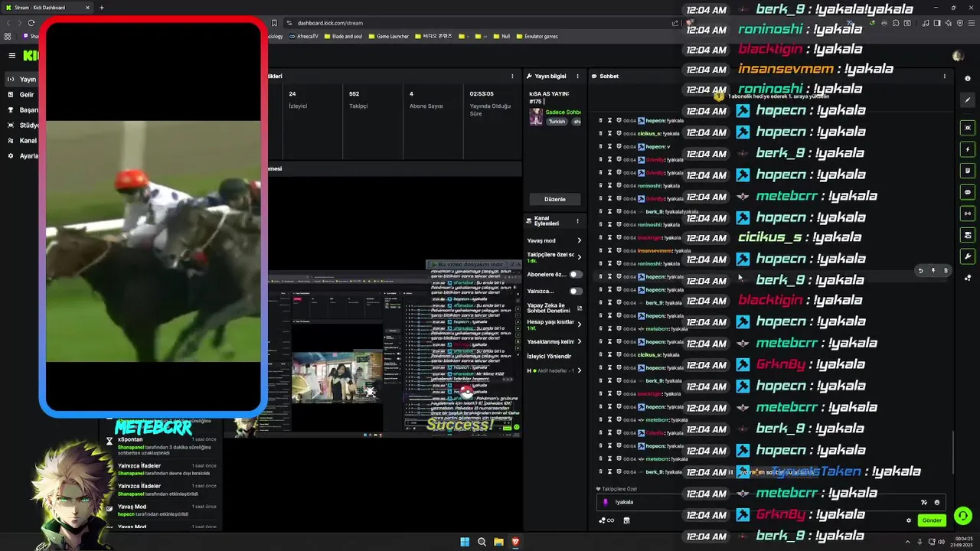Screen dimensions: 980x551
Task: Delete first hopecn chat message
Action: click(600, 121)
